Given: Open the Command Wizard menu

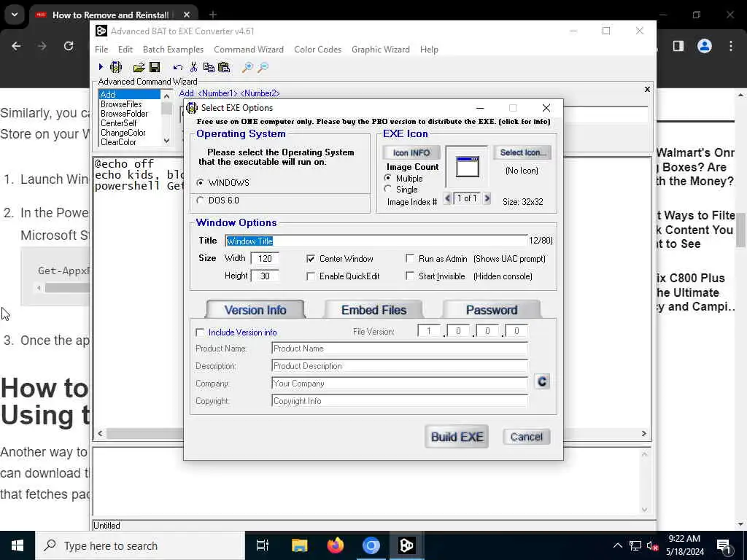Looking at the screenshot, I should pos(249,50).
